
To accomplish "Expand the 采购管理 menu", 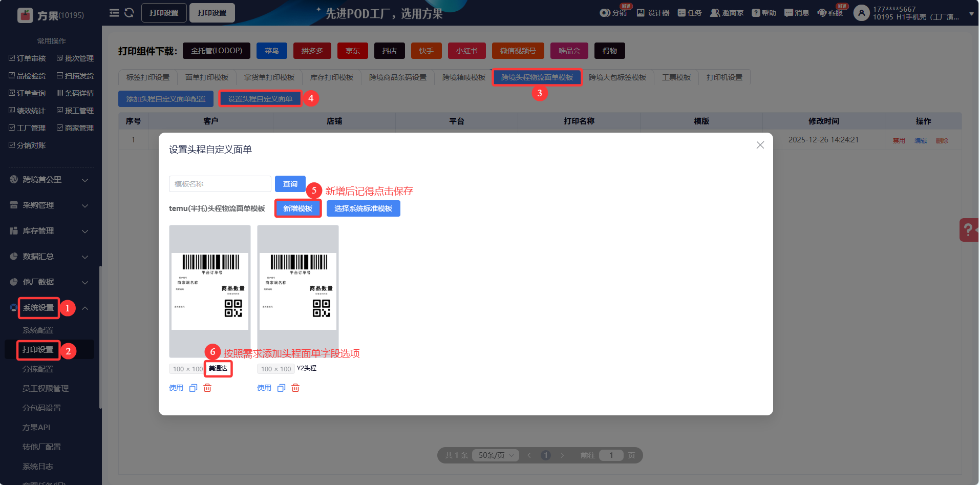I will click(x=50, y=205).
